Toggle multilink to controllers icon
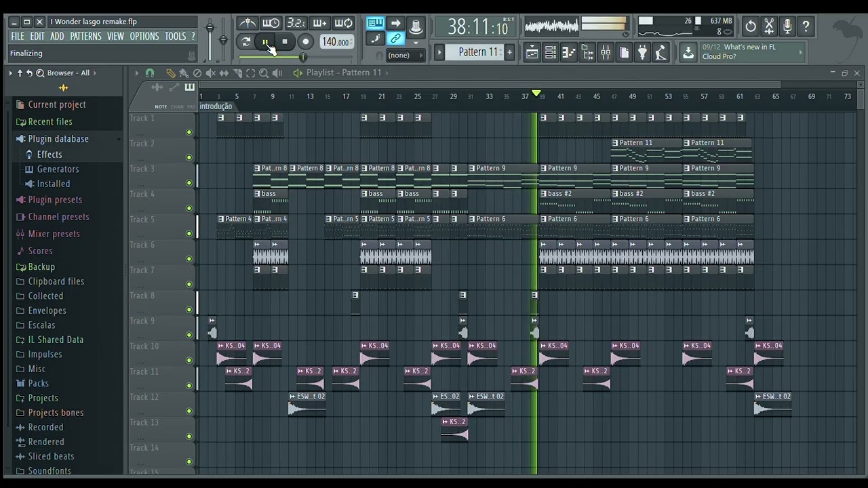This screenshot has width=868, height=488. pos(395,39)
